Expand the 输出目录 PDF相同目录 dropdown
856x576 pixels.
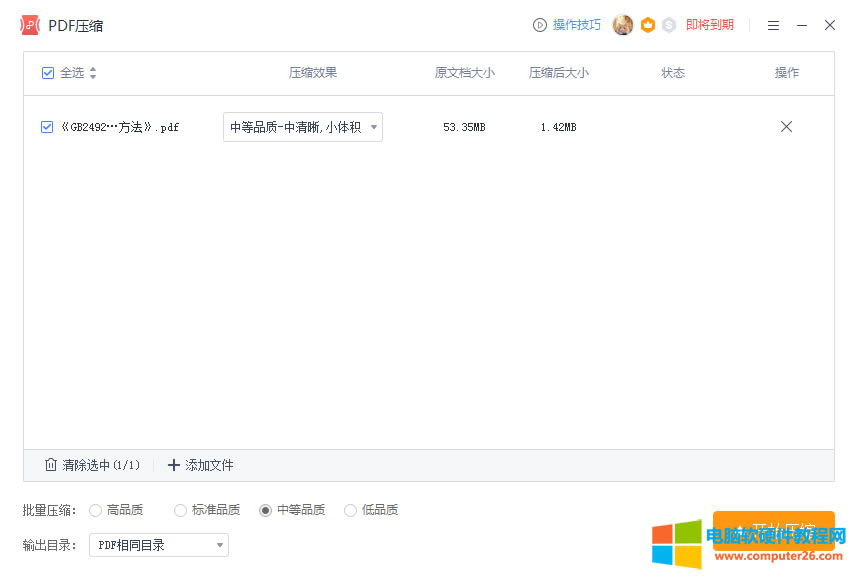(x=159, y=545)
